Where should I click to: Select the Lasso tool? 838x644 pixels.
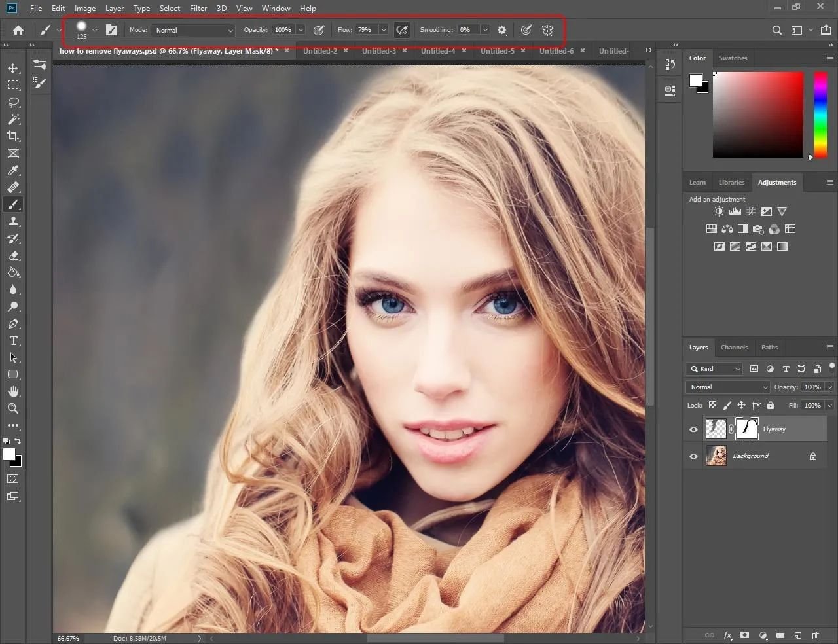tap(13, 102)
